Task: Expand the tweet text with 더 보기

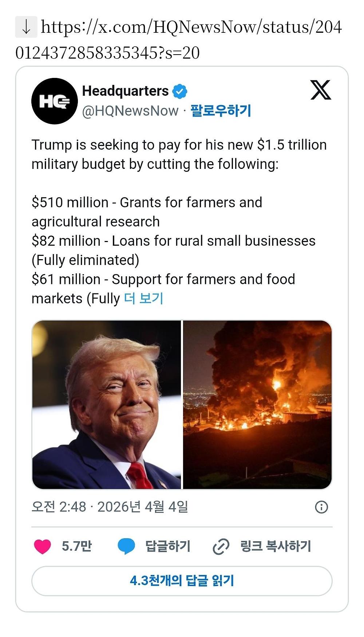Action: click(x=143, y=298)
